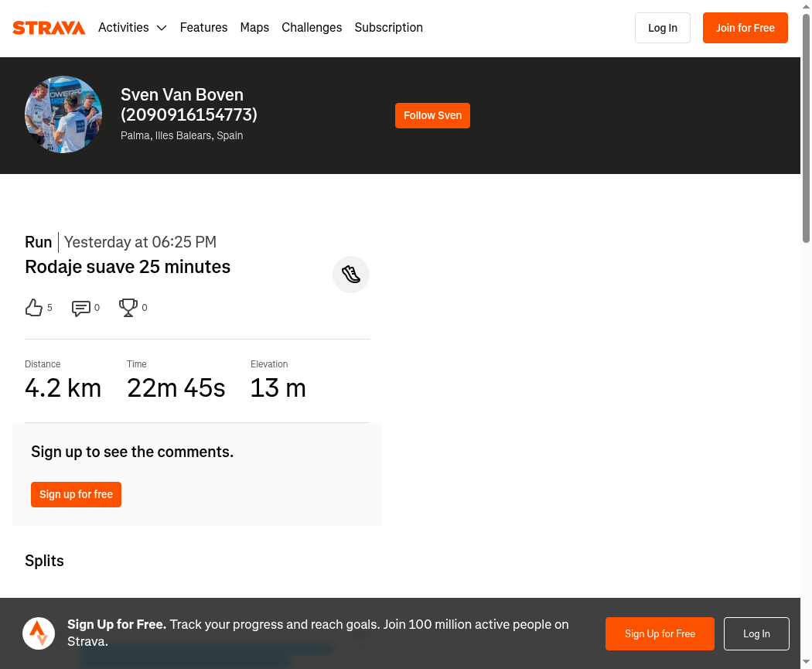Click the 13 m elevation value
This screenshot has width=812, height=669.
(278, 387)
